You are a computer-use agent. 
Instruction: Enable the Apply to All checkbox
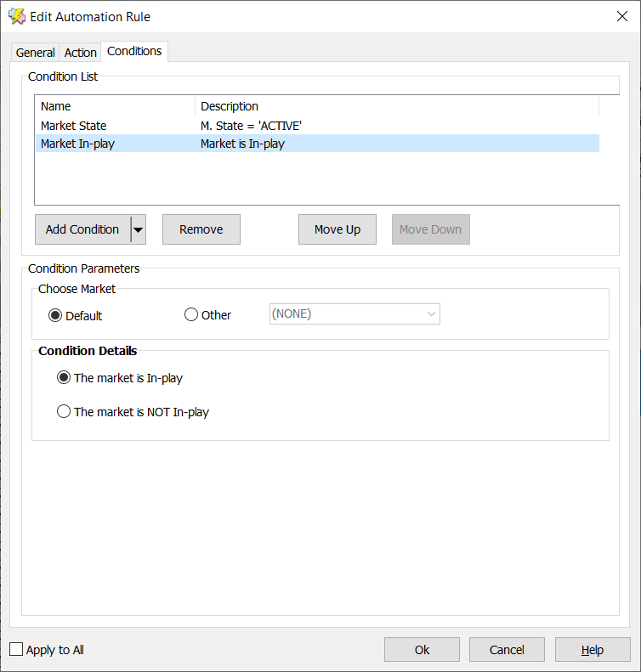pos(17,650)
